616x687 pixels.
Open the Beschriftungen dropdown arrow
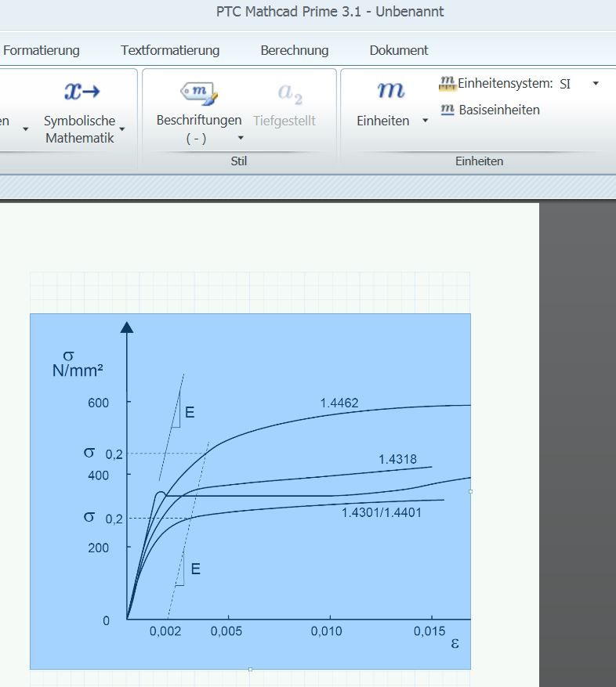click(241, 138)
